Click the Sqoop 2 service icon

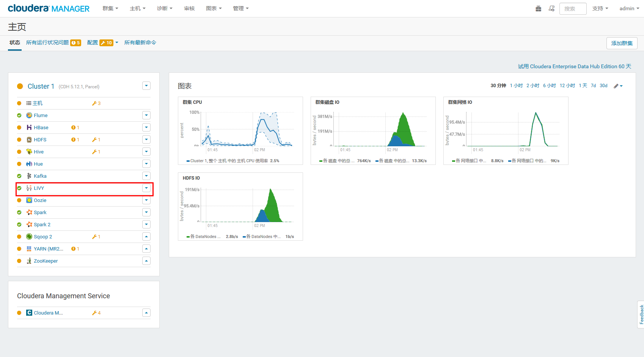[x=29, y=236]
